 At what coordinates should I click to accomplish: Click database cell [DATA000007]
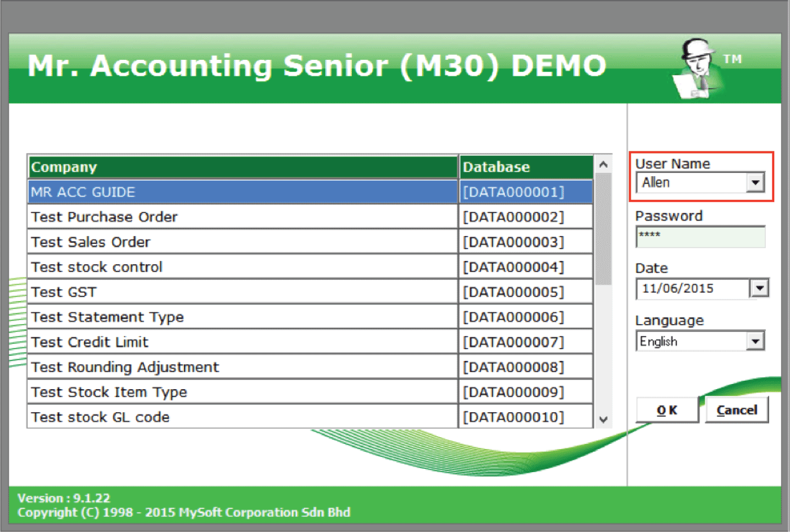tap(526, 342)
